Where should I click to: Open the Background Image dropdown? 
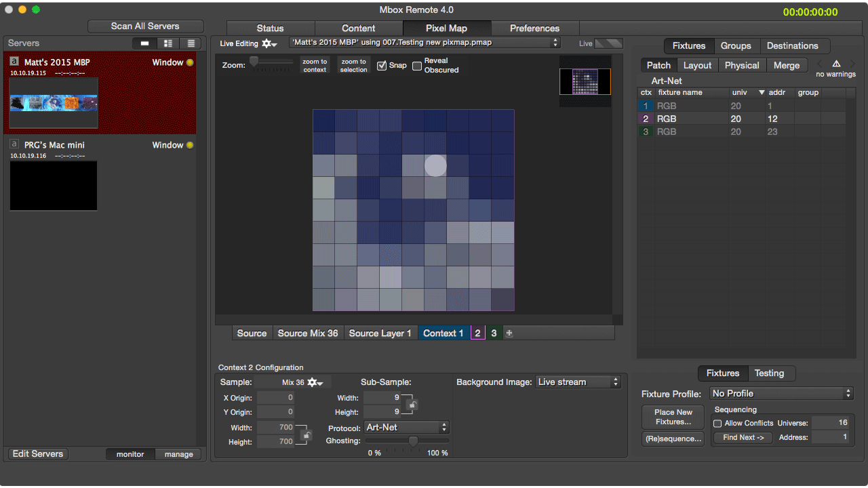[x=578, y=382]
